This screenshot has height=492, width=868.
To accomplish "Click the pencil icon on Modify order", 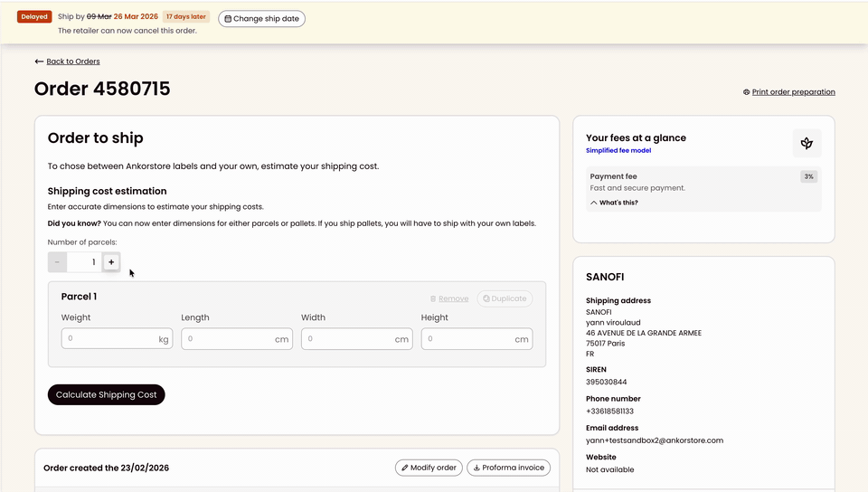I will click(x=405, y=468).
